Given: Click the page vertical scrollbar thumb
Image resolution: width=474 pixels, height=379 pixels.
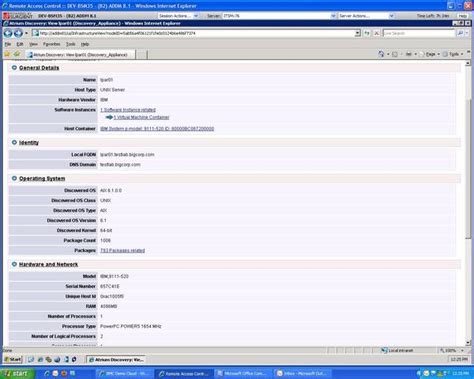Looking at the screenshot, I should click(x=468, y=168).
